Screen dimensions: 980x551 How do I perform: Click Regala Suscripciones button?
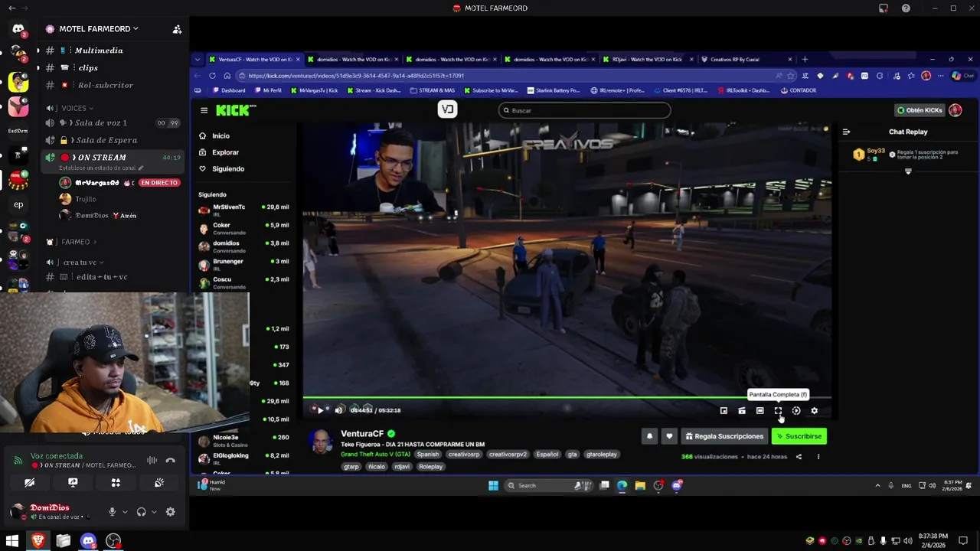click(x=724, y=436)
